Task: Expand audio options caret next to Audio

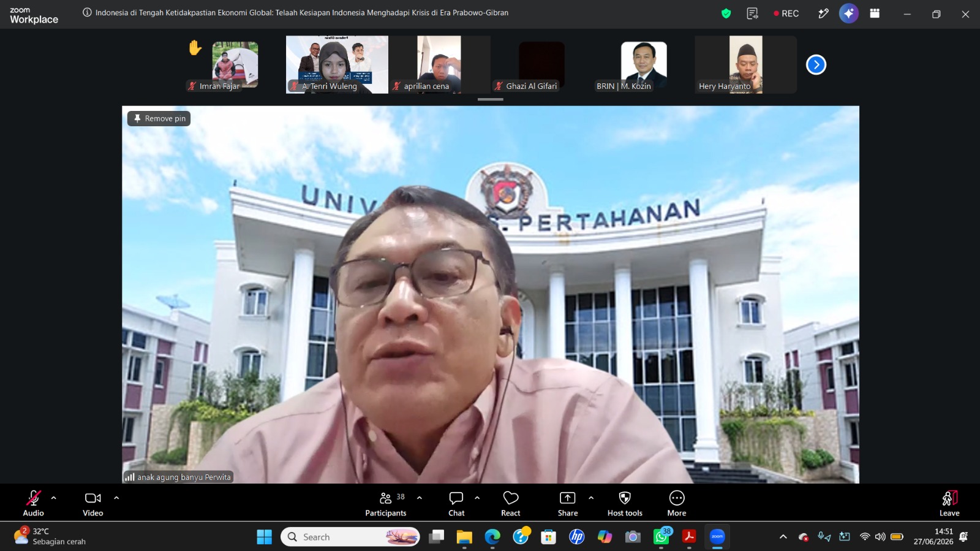Action: tap(54, 498)
